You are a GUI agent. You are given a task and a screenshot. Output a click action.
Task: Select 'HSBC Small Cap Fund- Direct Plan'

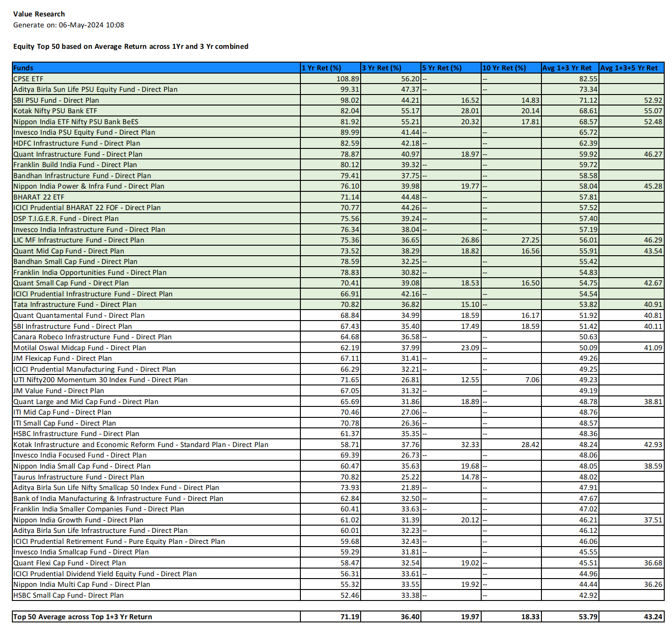coord(68,595)
